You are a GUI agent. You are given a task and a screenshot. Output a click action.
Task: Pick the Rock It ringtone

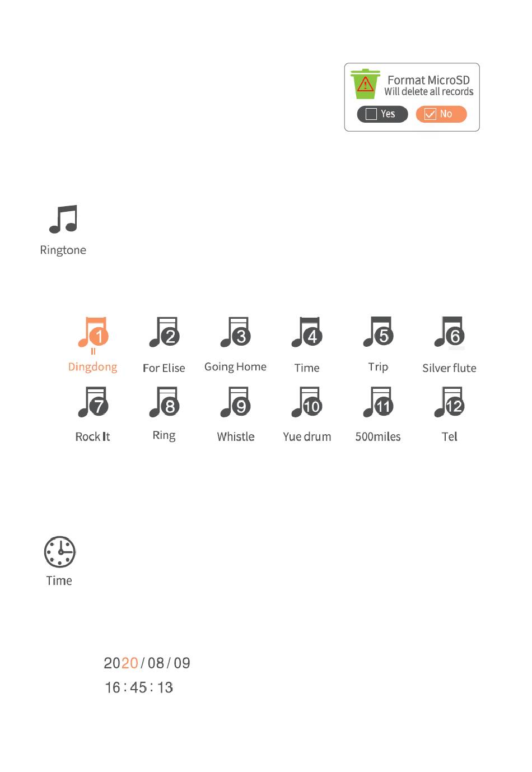93,402
